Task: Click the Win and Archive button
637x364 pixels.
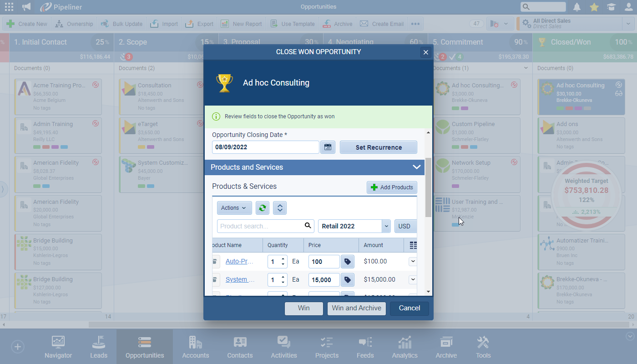Action: pyautogui.click(x=356, y=308)
